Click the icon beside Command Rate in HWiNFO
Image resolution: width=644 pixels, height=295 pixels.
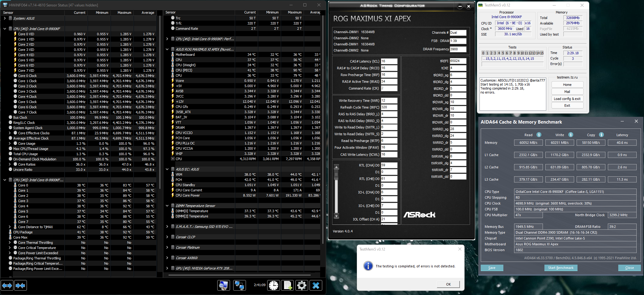coord(173,29)
